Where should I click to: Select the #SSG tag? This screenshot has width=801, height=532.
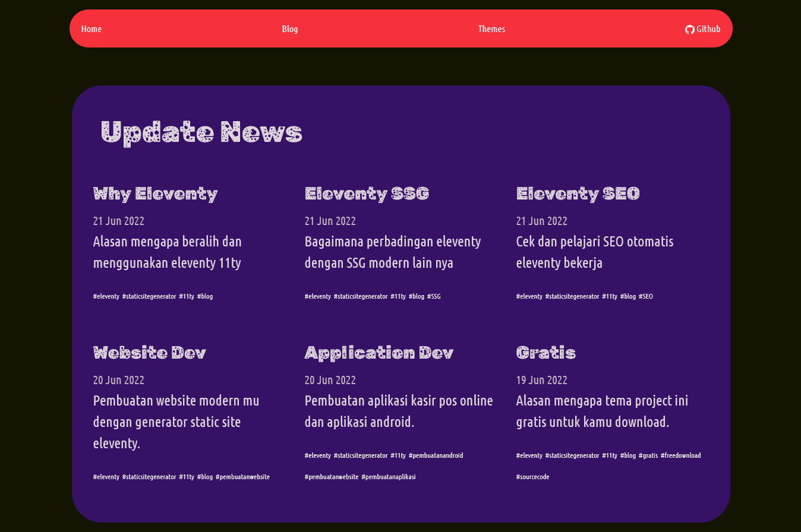point(434,296)
